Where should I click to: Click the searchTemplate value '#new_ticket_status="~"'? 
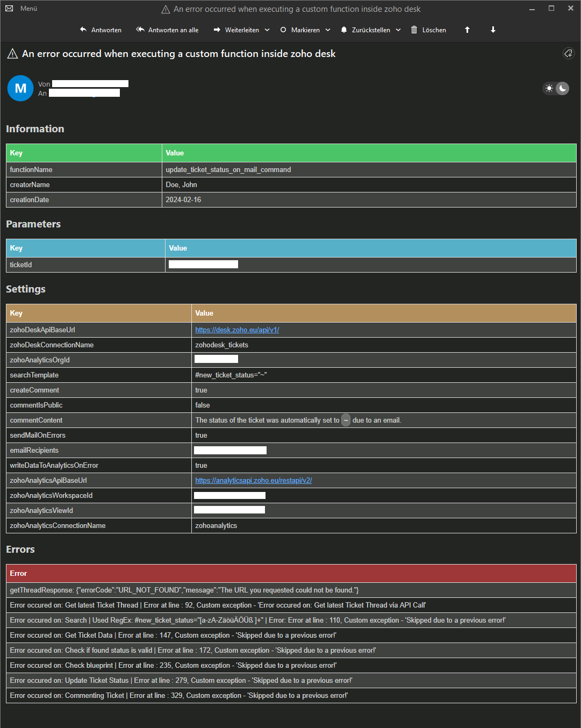coord(231,375)
